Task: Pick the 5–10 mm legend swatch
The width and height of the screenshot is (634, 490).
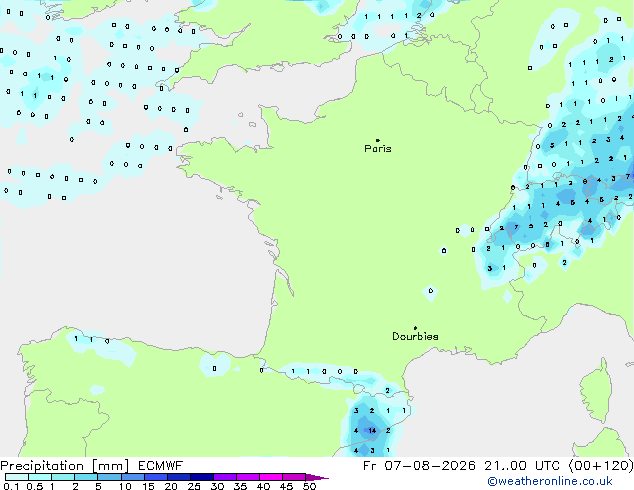Action: (x=109, y=477)
